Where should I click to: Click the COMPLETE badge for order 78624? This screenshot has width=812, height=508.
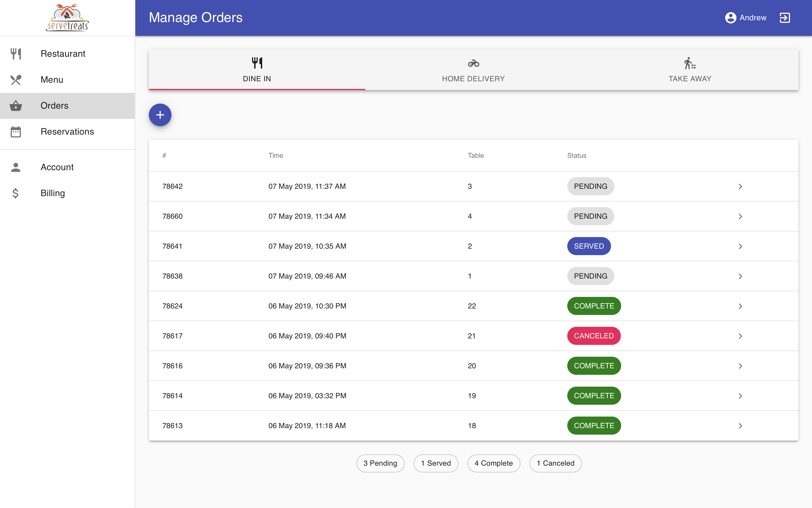click(594, 306)
